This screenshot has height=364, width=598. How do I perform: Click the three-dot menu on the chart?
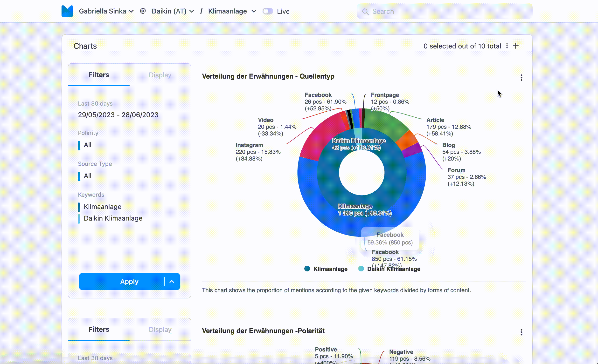pos(522,78)
